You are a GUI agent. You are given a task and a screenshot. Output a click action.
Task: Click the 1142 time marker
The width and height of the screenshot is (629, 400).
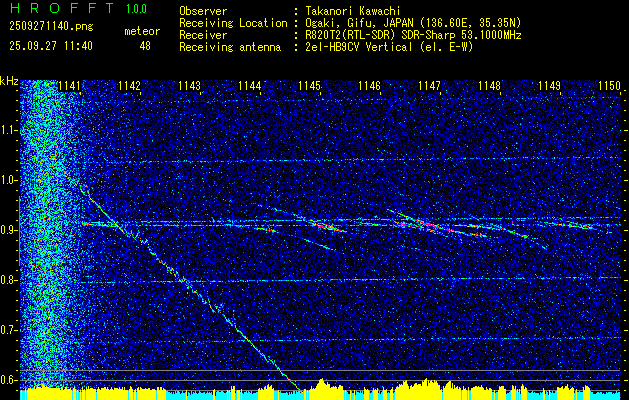pyautogui.click(x=130, y=86)
